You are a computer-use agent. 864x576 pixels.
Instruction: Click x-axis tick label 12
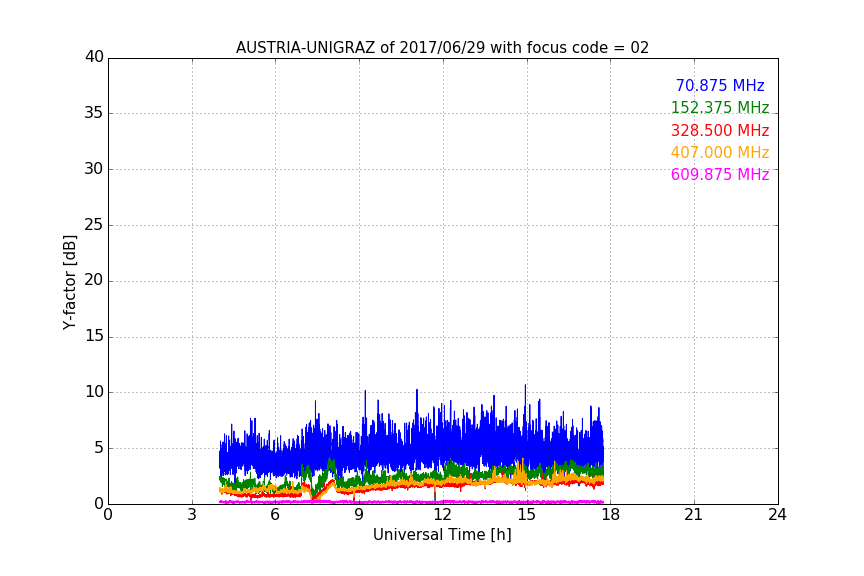pos(442,515)
